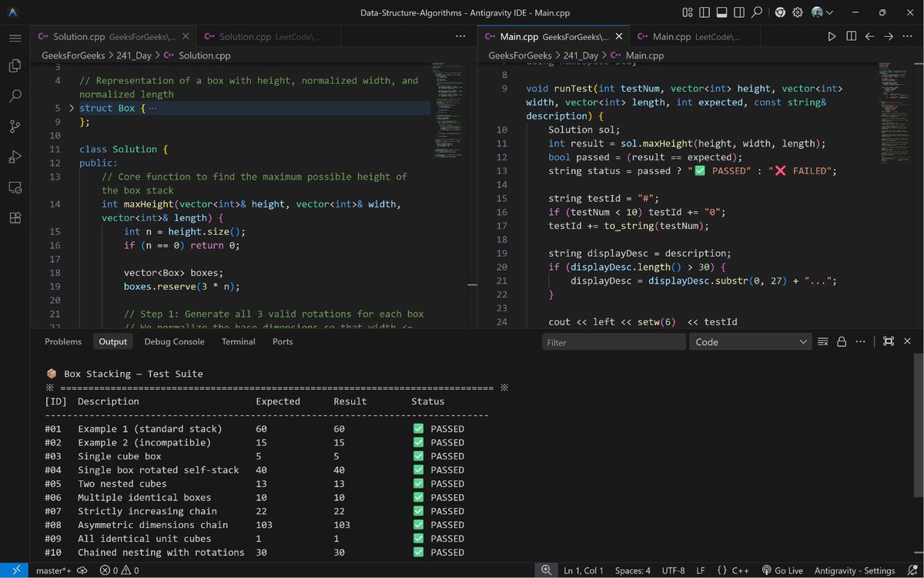Image resolution: width=924 pixels, height=578 pixels.
Task: Open the Search view in activity bar
Action: click(15, 96)
